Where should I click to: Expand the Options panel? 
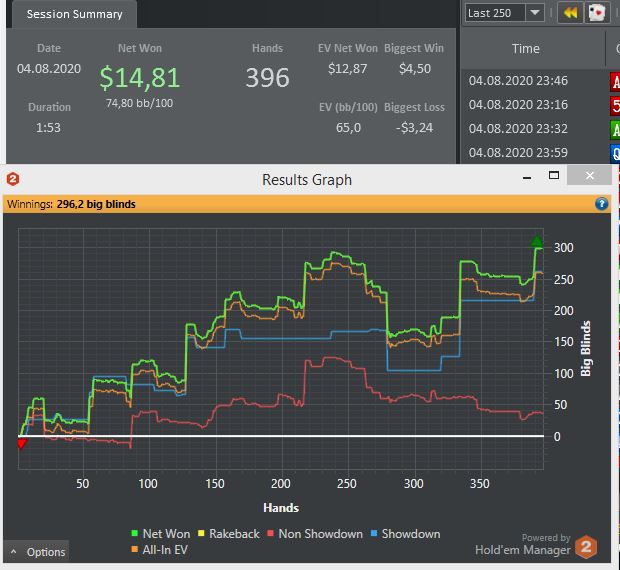click(x=36, y=552)
